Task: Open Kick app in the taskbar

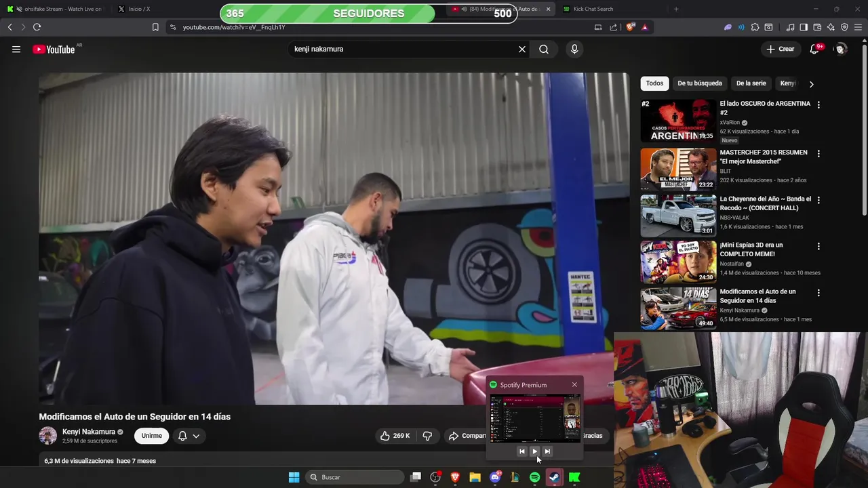Action: click(x=574, y=477)
